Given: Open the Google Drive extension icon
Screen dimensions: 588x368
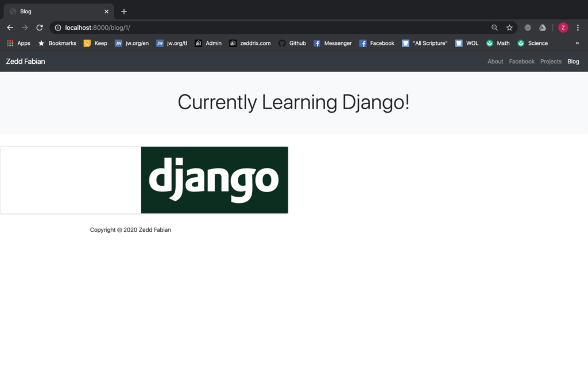Looking at the screenshot, I should coord(543,28).
